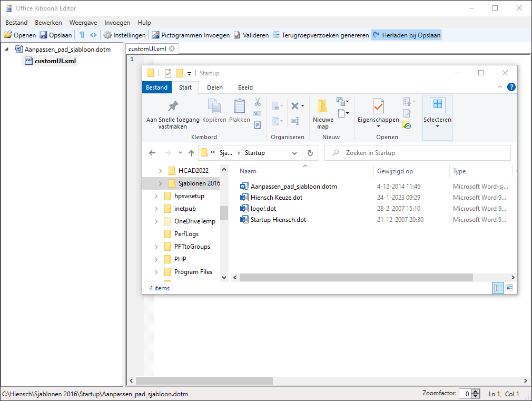Close the customUI.xml editor tab
Image resolution: width=532 pixels, height=401 pixels.
172,48
